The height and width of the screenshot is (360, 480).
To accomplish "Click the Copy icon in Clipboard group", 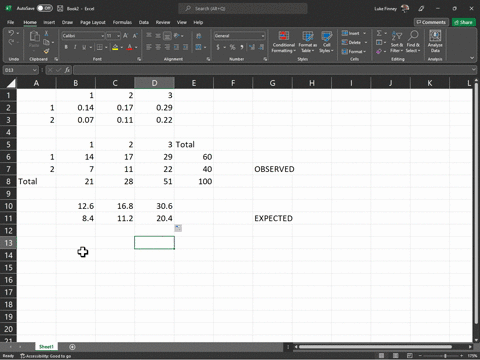I will (x=46, y=42).
